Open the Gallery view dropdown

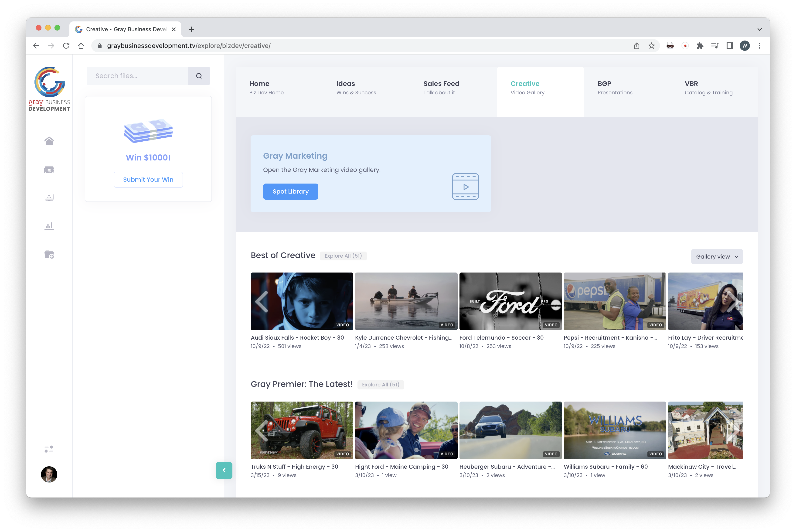click(x=717, y=257)
